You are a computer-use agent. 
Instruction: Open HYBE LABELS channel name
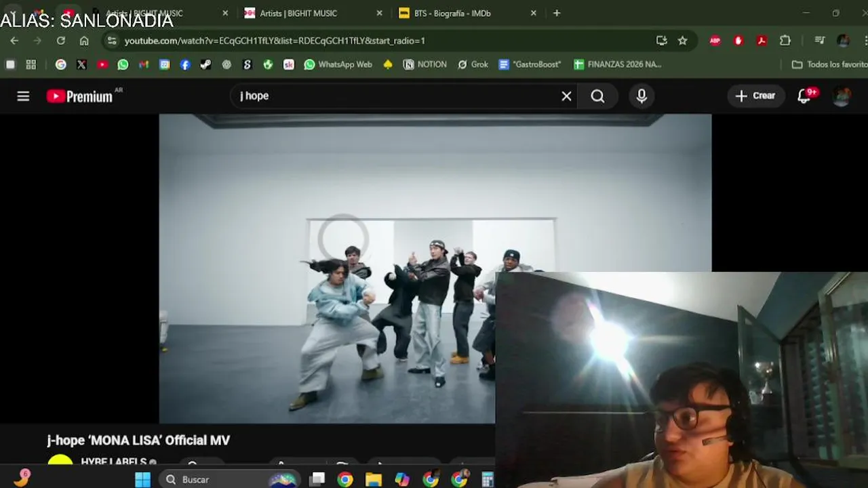(x=113, y=462)
